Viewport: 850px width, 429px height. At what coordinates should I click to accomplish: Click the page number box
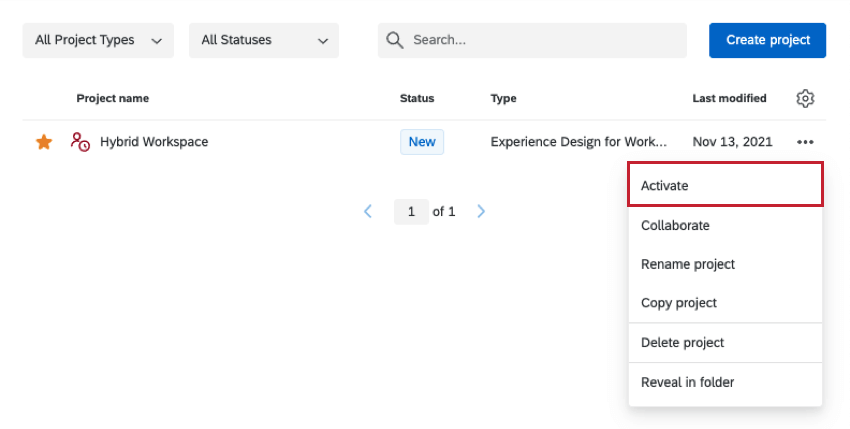click(x=411, y=212)
